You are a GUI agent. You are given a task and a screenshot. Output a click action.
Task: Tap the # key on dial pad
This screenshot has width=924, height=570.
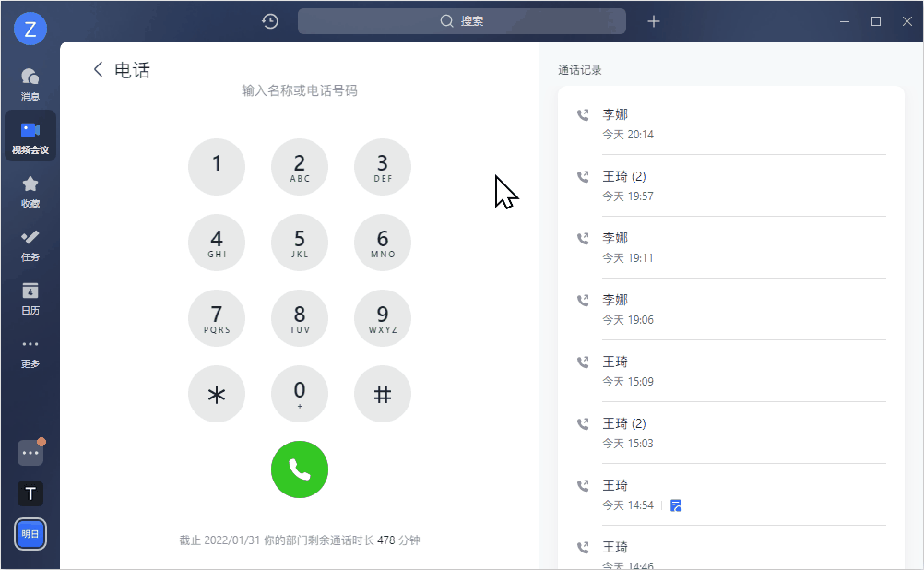click(x=383, y=394)
